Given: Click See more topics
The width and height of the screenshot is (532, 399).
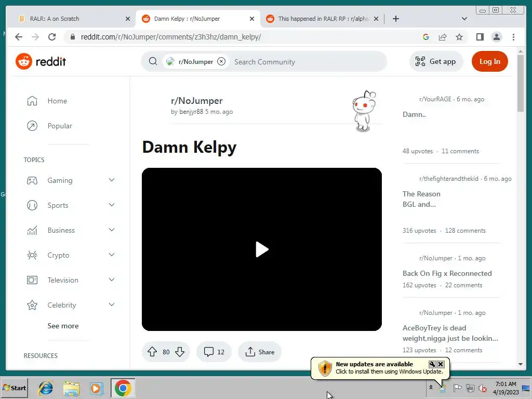Looking at the screenshot, I should 63,326.
